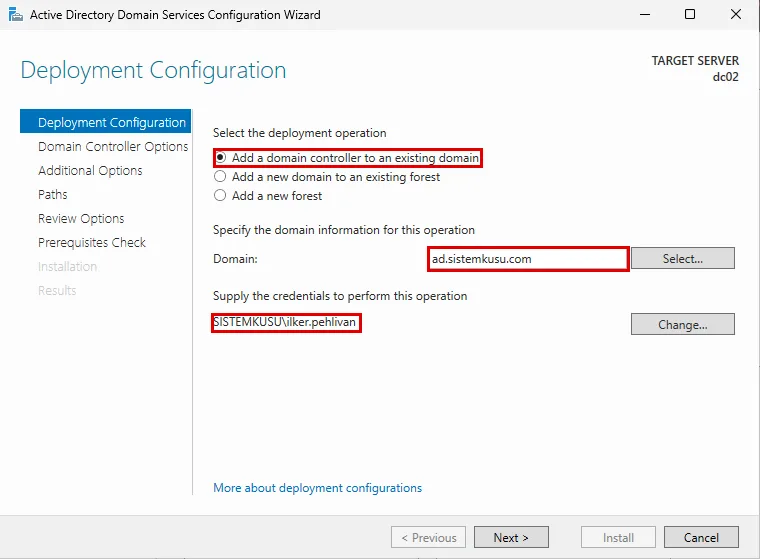Image resolution: width=760 pixels, height=559 pixels.
Task: Click the wizard app icon in title bar
Action: coord(16,15)
